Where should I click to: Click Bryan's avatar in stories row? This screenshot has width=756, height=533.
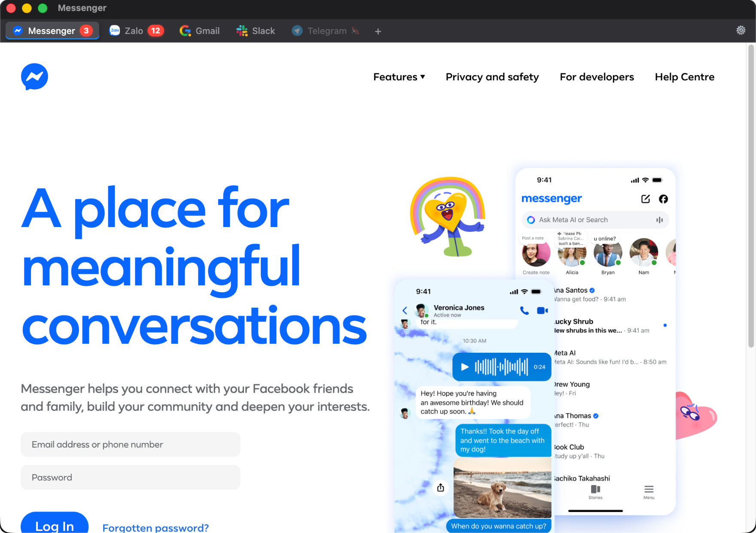[608, 253]
